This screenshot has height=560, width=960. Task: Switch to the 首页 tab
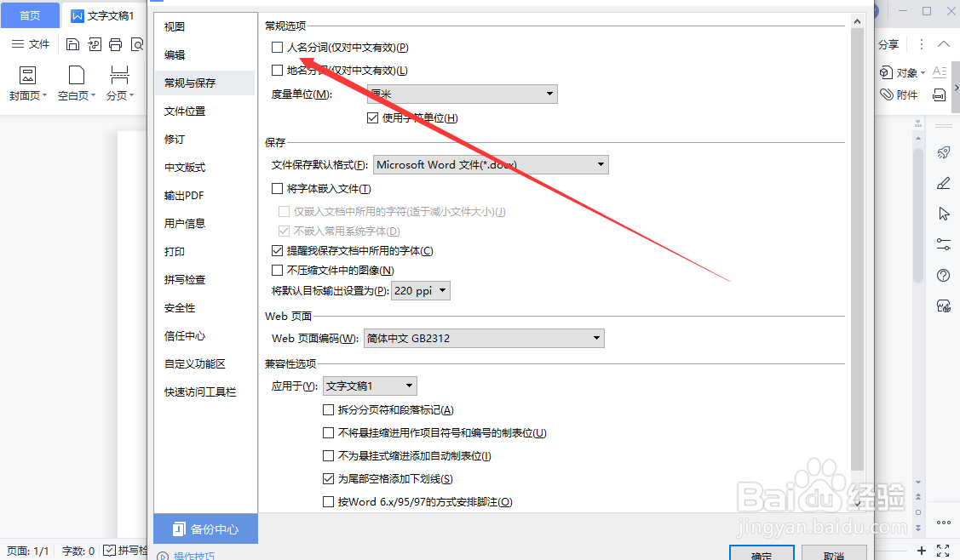tap(30, 15)
